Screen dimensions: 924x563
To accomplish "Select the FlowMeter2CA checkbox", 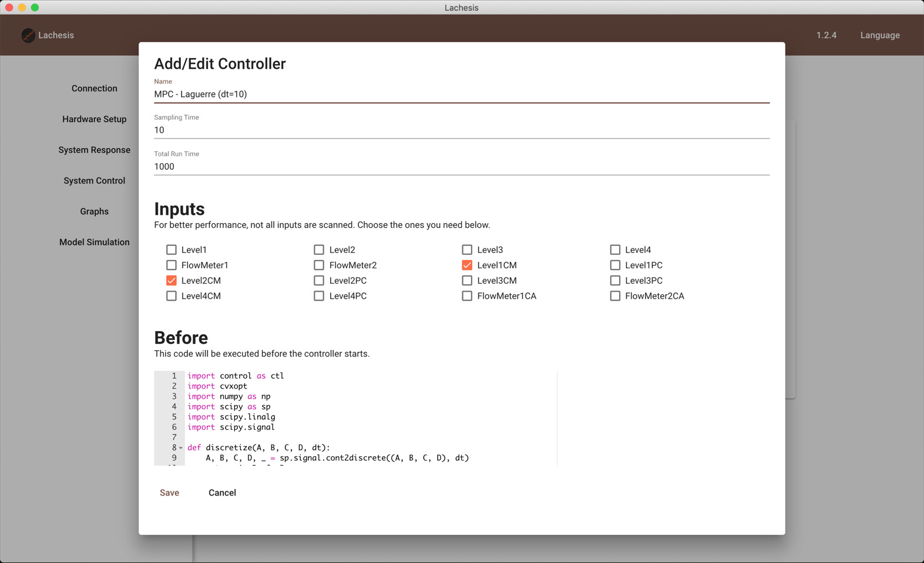I will [x=615, y=296].
